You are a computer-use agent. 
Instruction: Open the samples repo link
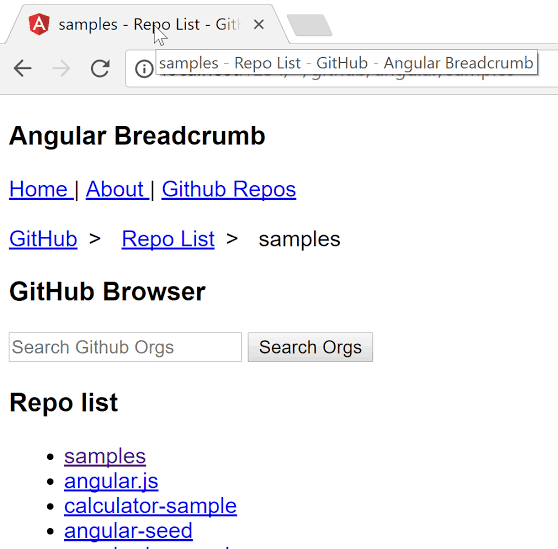(x=105, y=456)
